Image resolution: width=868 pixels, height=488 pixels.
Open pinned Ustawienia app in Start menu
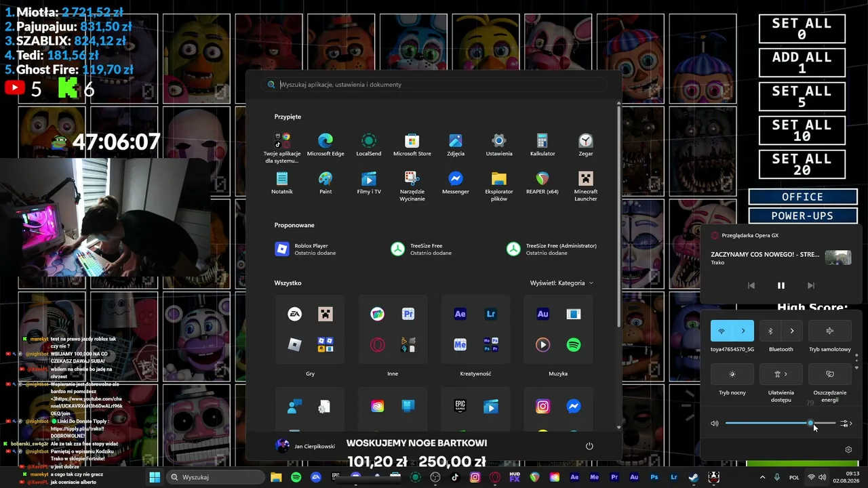pyautogui.click(x=499, y=144)
